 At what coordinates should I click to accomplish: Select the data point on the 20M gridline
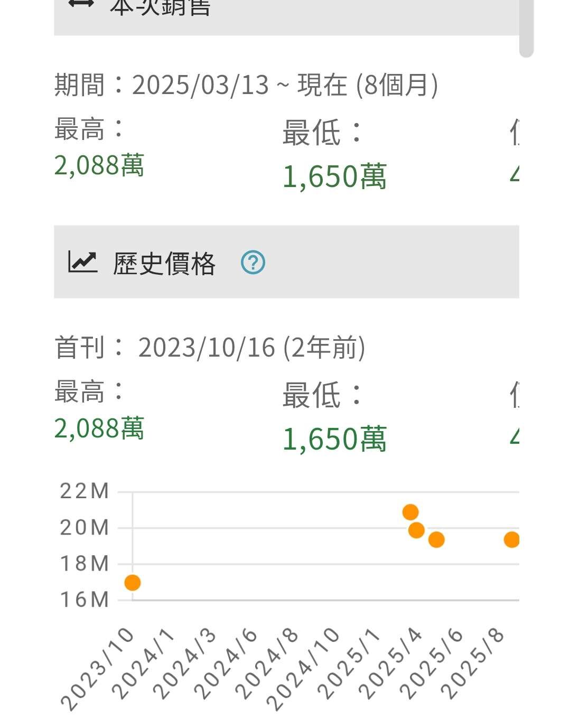416,530
